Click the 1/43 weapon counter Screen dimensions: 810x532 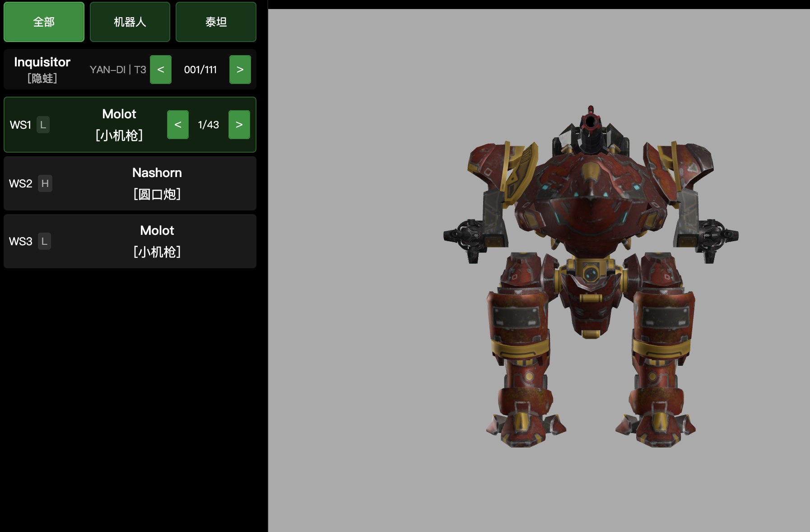[209, 125]
